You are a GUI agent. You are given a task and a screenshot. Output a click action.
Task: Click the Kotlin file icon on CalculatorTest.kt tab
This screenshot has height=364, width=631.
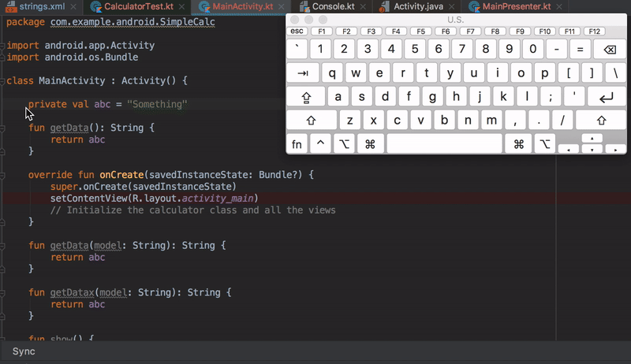click(95, 7)
